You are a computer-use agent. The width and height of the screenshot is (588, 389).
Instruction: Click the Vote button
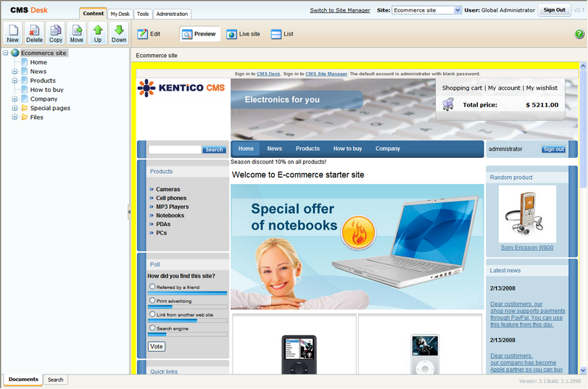(157, 346)
